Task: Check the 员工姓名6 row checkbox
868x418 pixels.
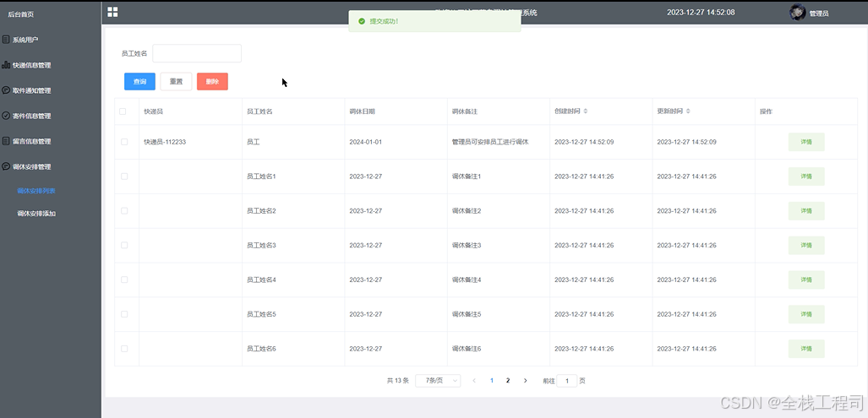Action: [x=124, y=348]
